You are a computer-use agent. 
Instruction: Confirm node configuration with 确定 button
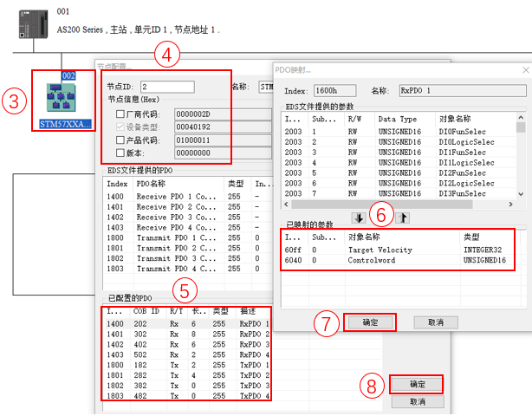[x=417, y=385]
